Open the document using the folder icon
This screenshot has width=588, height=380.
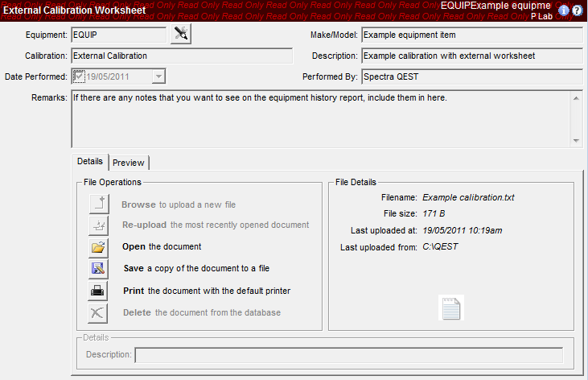pyautogui.click(x=98, y=247)
